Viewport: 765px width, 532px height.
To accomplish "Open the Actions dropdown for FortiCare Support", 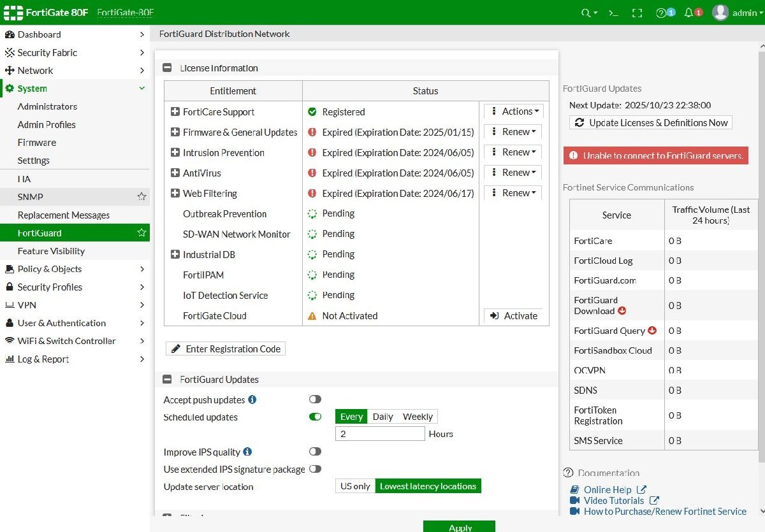I will point(513,111).
